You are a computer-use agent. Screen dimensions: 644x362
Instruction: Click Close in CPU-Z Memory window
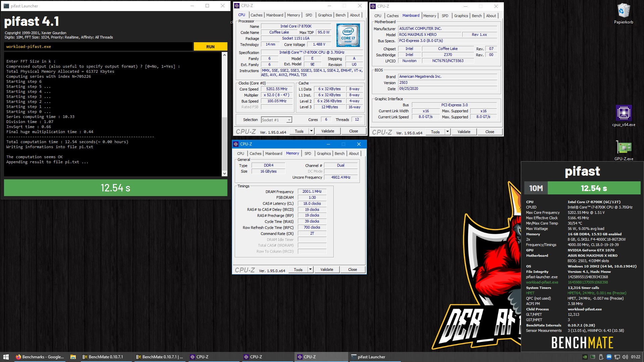point(353,269)
